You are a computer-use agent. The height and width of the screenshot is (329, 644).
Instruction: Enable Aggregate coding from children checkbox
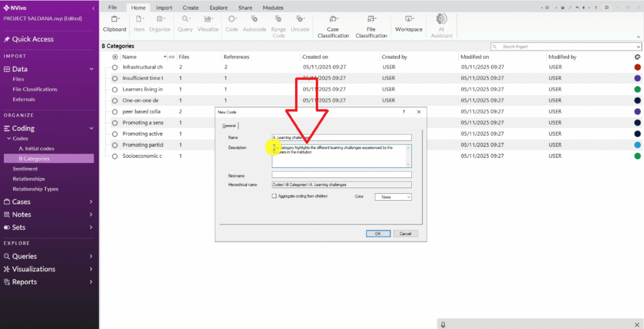point(274,196)
